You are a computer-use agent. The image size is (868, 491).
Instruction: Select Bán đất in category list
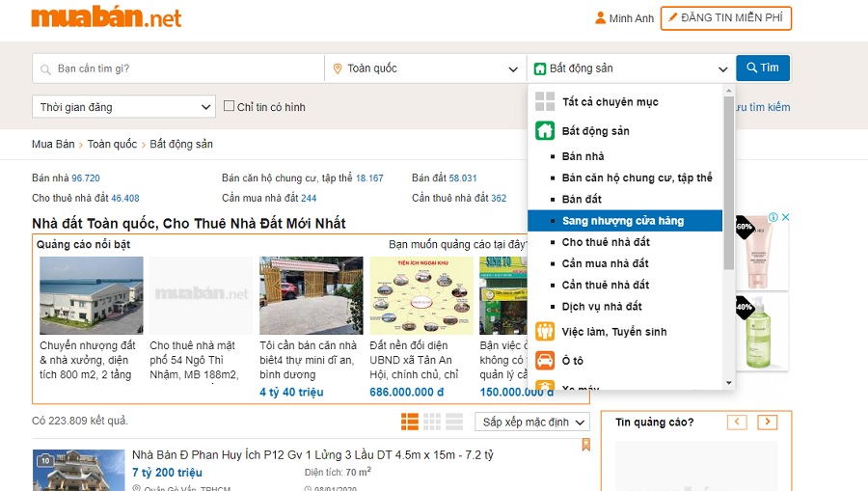[582, 200]
